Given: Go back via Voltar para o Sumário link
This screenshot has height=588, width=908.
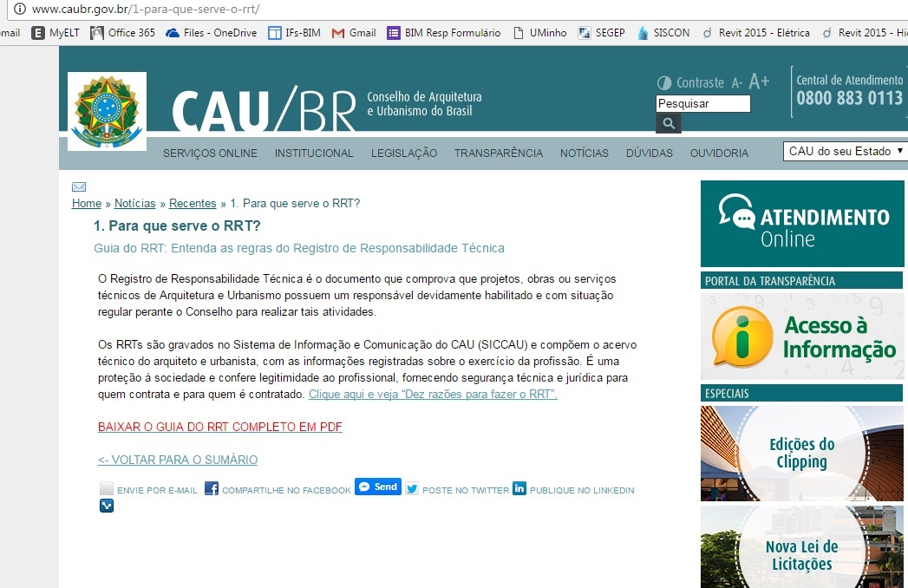Looking at the screenshot, I should pos(177,460).
